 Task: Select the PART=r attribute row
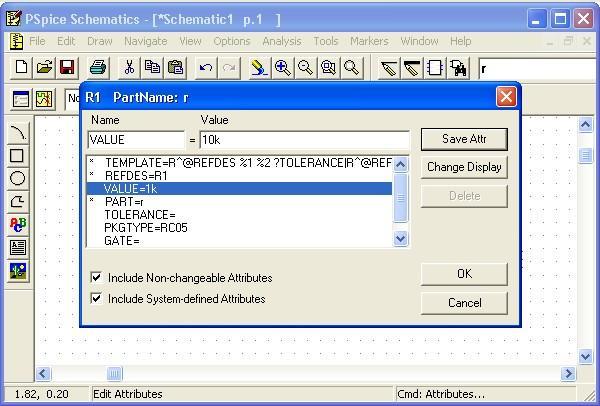[239, 202]
